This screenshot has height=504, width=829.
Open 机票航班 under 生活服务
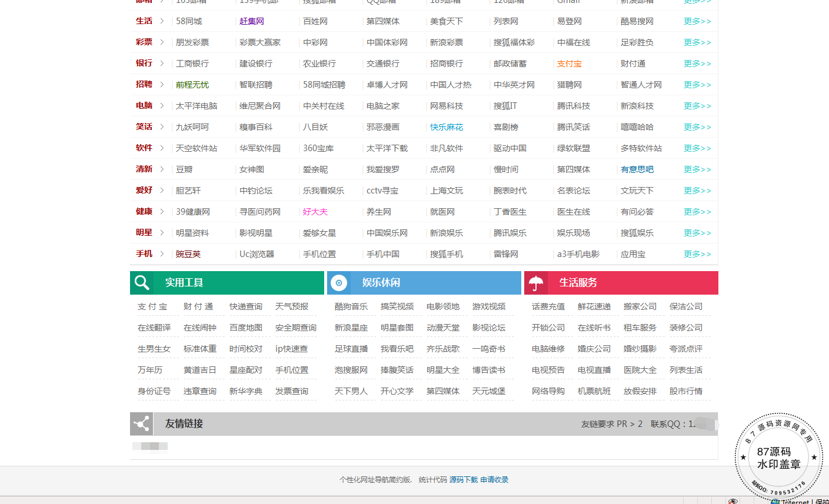point(594,391)
